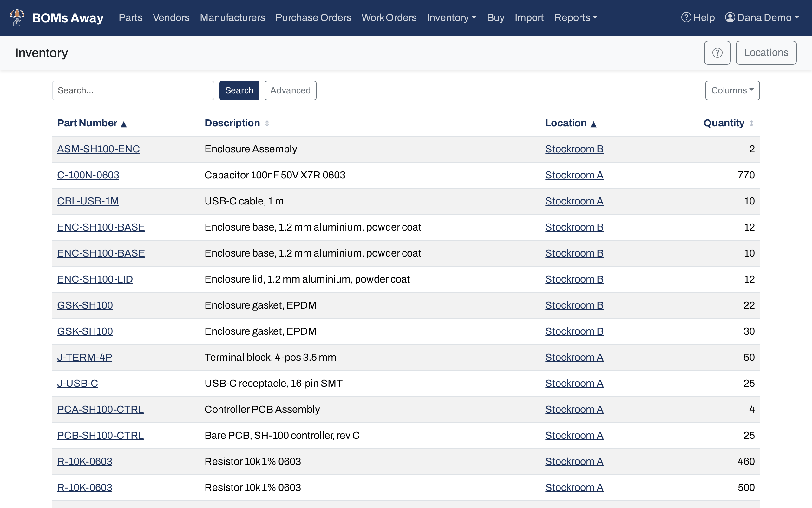Click 'Bare PCB, SH-100 controller, rev C' description
The height and width of the screenshot is (508, 812).
[x=282, y=435]
